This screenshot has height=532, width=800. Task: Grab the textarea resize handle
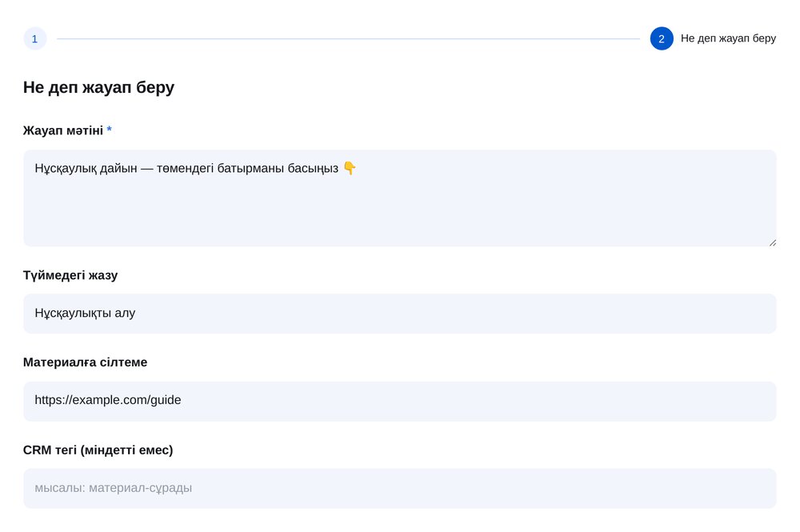[x=772, y=242]
